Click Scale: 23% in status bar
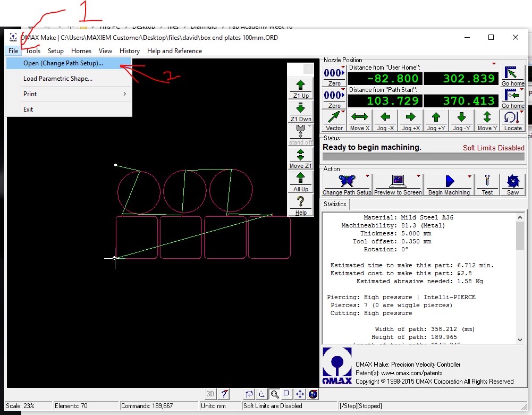 (x=29, y=406)
